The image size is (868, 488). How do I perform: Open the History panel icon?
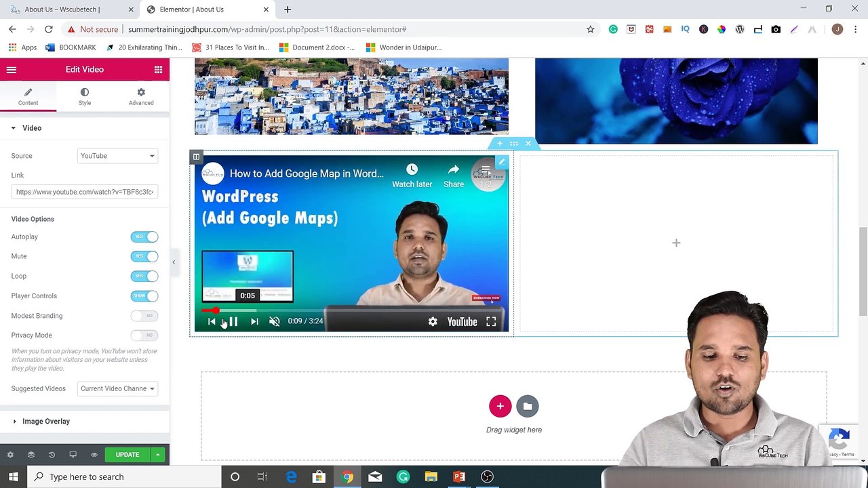click(x=52, y=455)
